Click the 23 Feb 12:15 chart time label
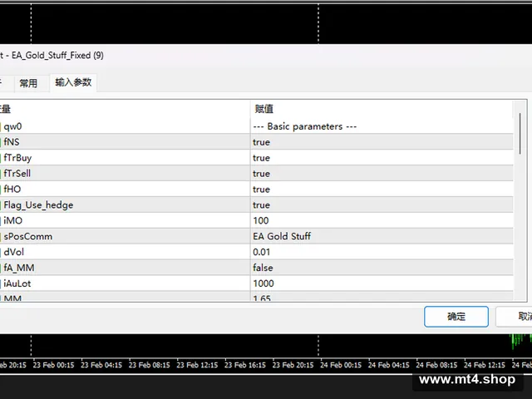Screen dimensions: 532x399 click(197, 365)
